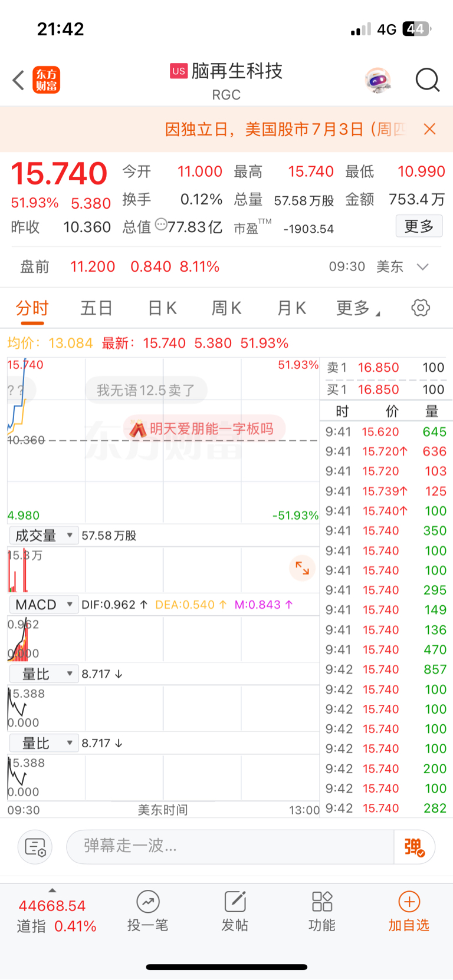This screenshot has width=453, height=980.
Task: Open the 功能 grid icon
Action: 322,902
